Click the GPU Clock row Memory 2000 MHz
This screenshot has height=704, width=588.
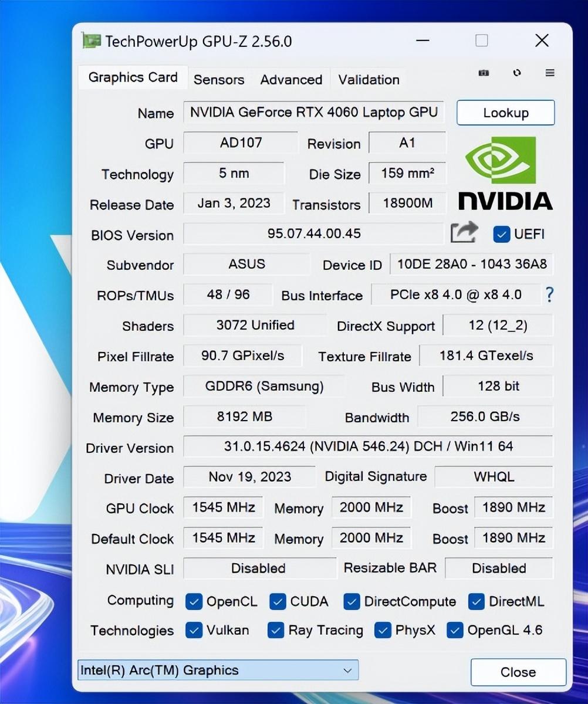point(371,507)
